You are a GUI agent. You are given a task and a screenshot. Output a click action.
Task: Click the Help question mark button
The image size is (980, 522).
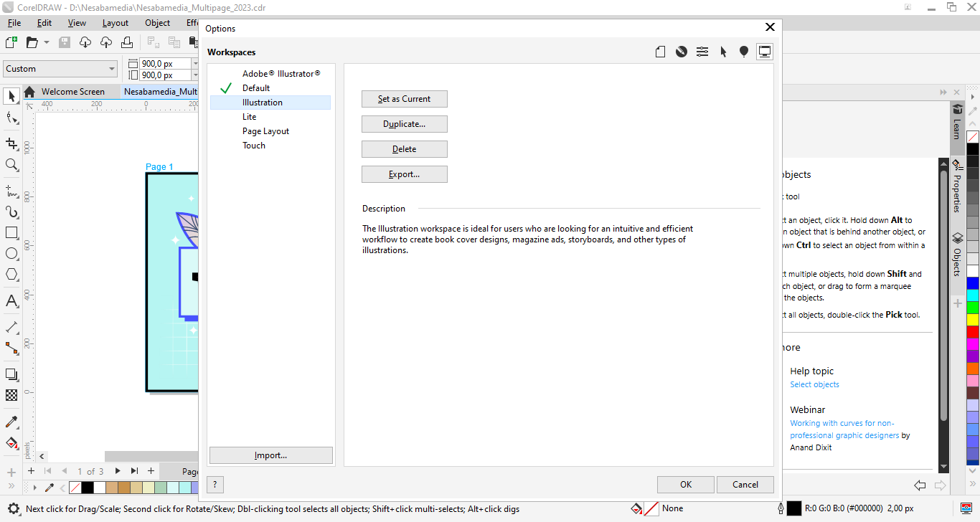(215, 485)
